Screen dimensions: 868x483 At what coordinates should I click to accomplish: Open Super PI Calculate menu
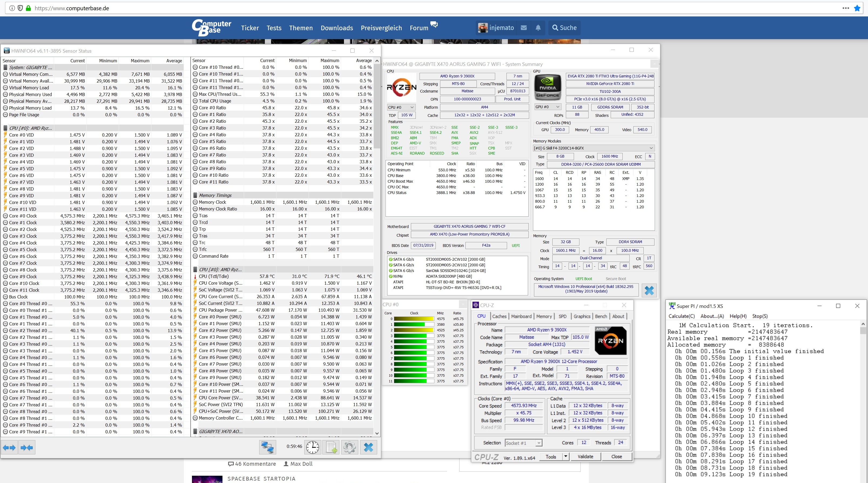point(681,316)
